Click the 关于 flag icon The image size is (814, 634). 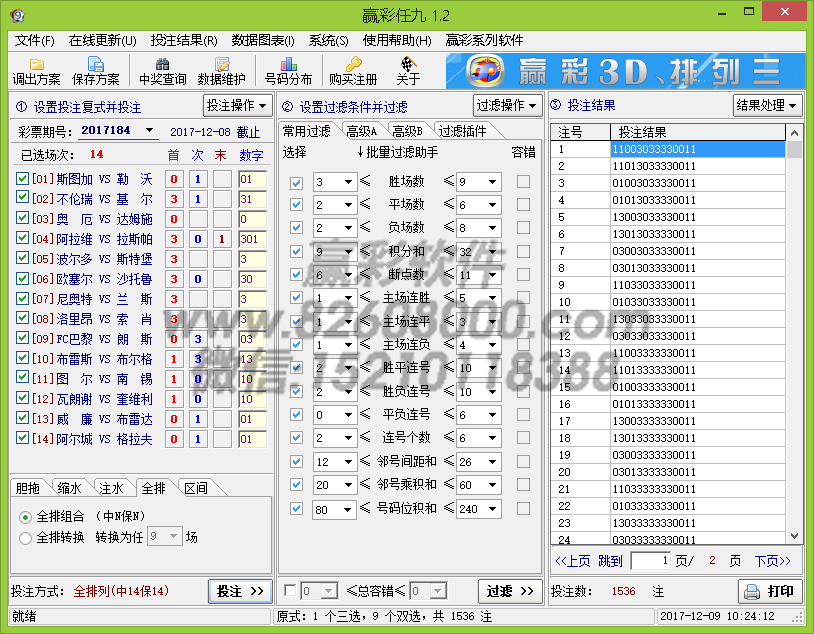point(409,64)
